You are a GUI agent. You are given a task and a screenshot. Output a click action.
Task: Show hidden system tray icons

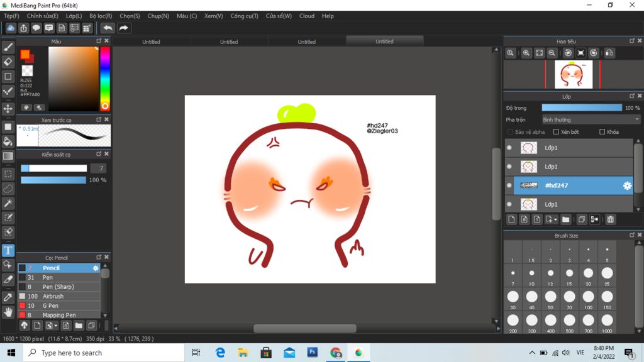point(532,353)
